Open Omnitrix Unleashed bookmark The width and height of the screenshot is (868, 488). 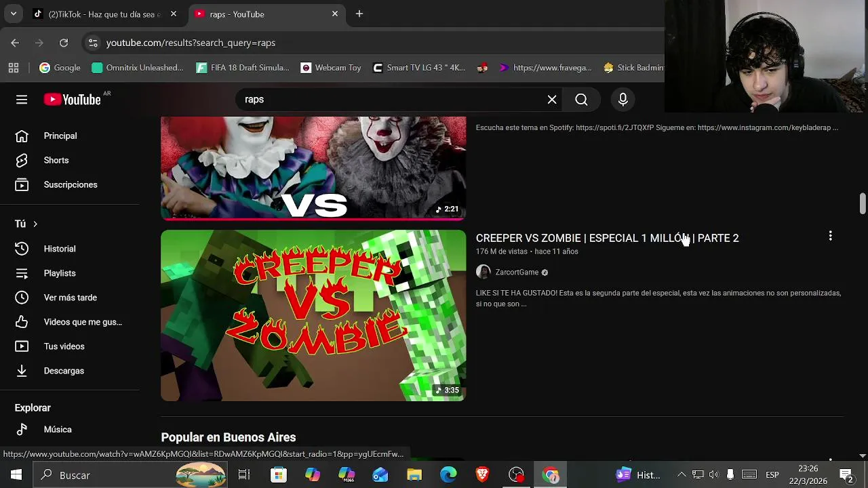tap(137, 68)
